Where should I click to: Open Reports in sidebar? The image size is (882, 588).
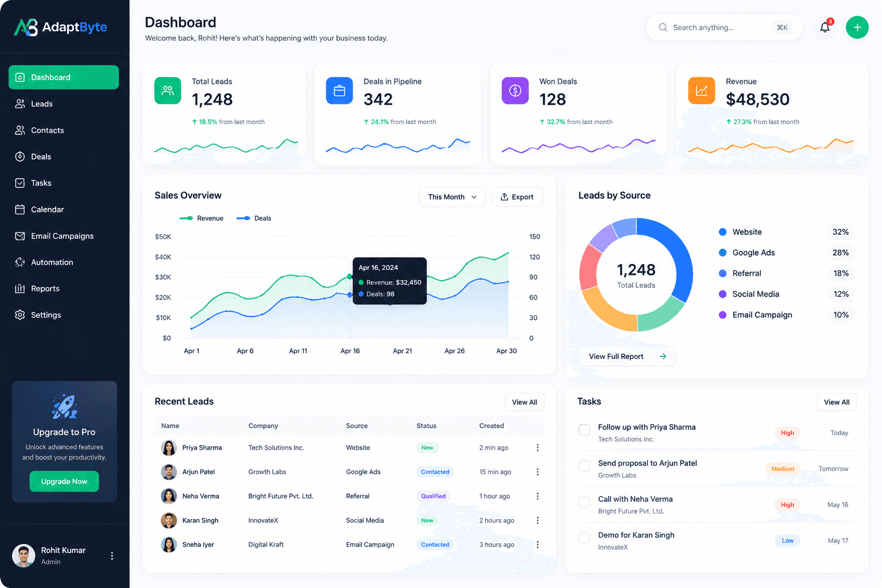[64, 289]
